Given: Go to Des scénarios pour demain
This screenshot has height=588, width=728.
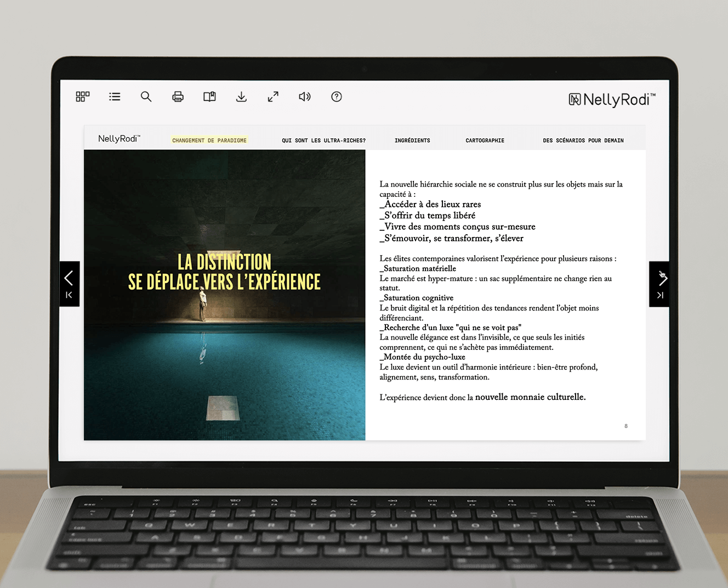Looking at the screenshot, I should click(583, 140).
